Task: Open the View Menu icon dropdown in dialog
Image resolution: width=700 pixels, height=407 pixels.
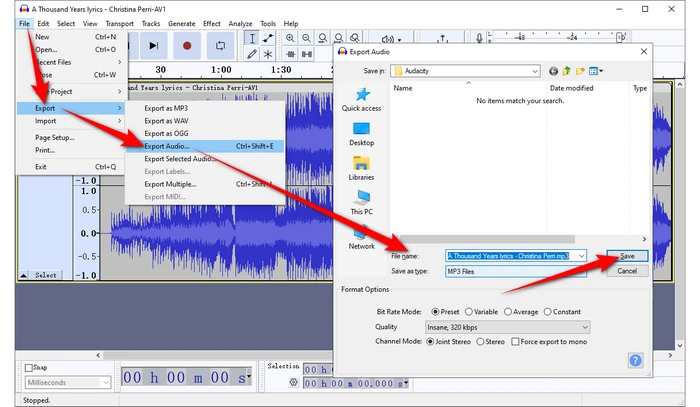Action: point(596,71)
